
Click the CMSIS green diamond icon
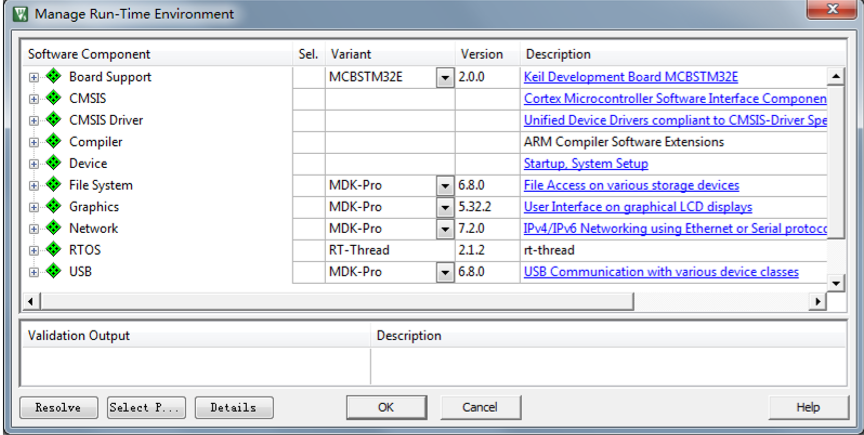point(53,98)
